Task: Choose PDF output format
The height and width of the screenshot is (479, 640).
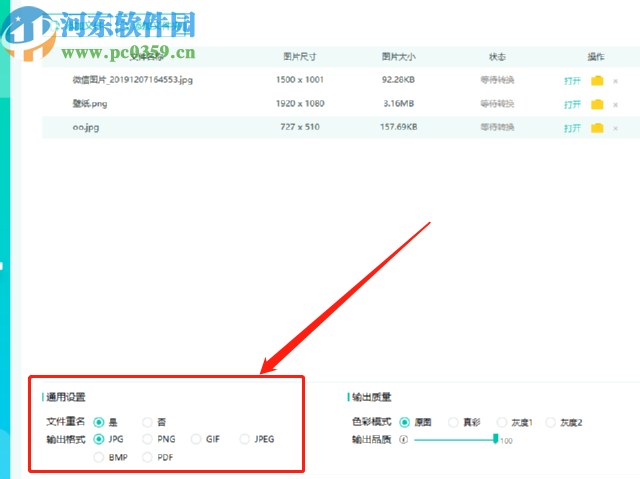Action: pos(147,457)
